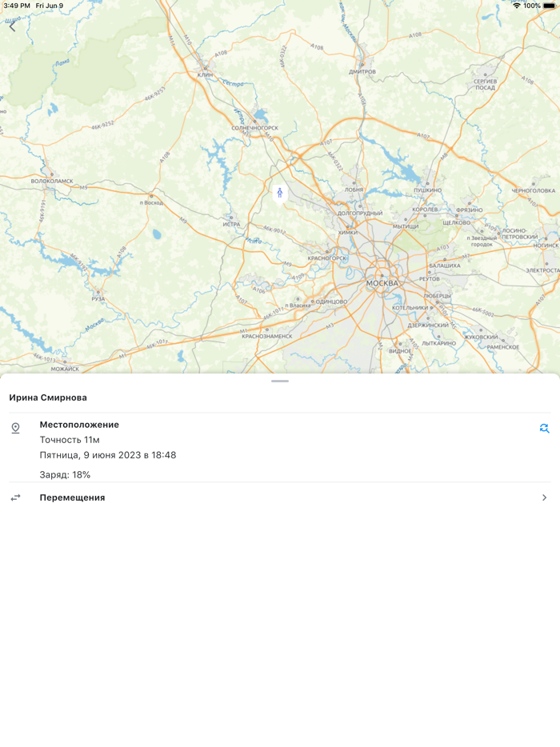Open Перемещения via the right chevron

pyautogui.click(x=544, y=497)
